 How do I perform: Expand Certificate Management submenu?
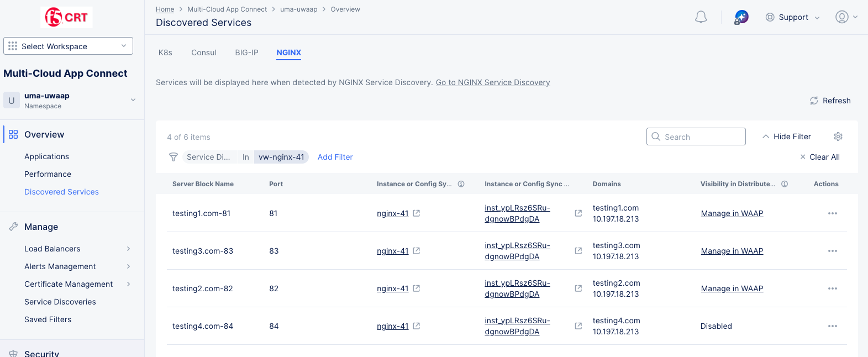tap(129, 284)
